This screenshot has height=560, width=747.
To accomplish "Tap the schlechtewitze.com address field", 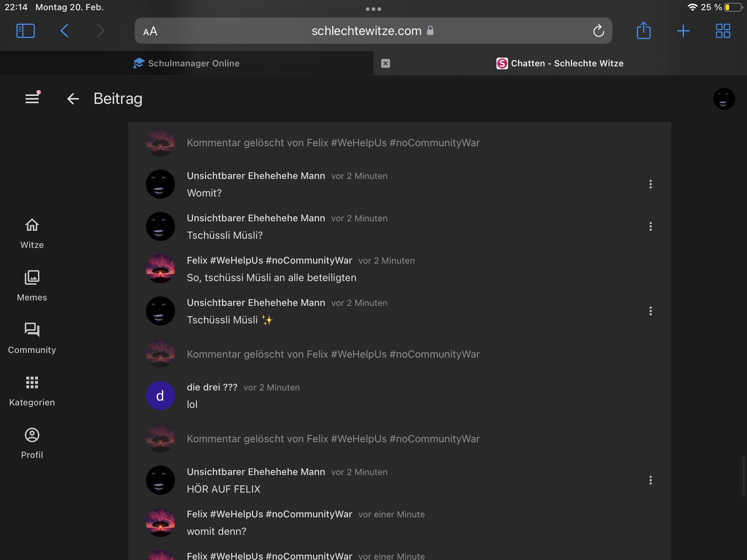I will point(366,31).
